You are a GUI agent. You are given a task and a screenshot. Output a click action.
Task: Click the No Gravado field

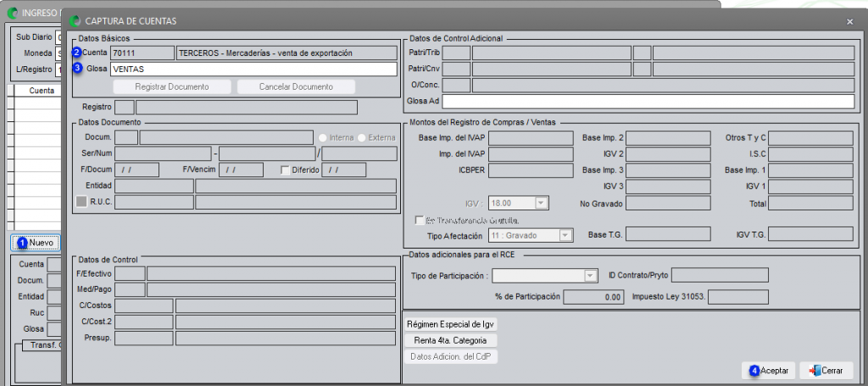pyautogui.click(x=668, y=204)
